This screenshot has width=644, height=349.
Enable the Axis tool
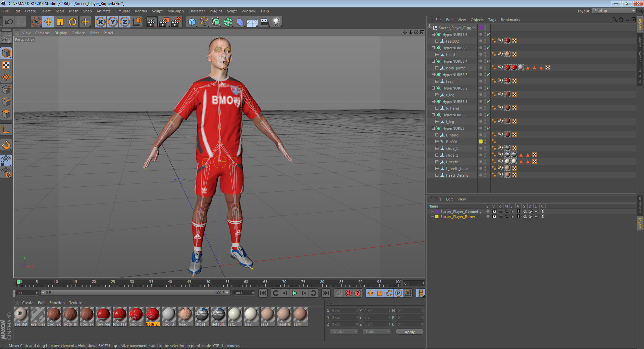point(6,129)
